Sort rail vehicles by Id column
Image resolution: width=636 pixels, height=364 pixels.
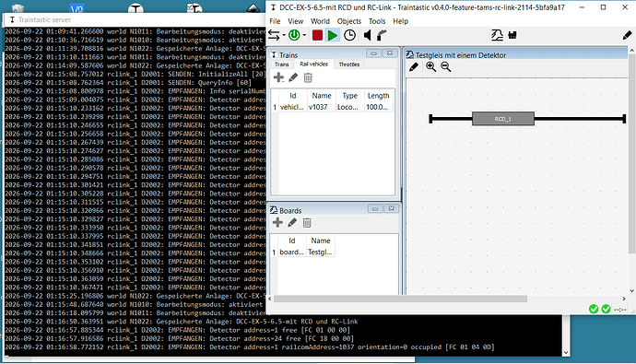292,96
